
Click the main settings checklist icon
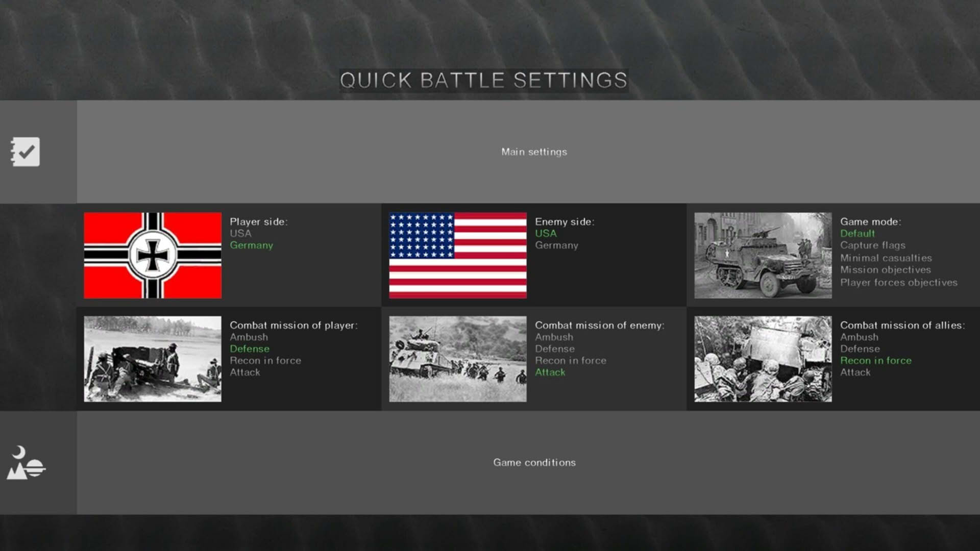pos(25,152)
